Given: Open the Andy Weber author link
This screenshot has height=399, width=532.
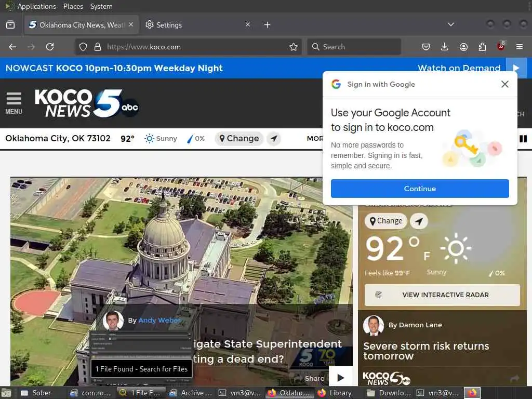Looking at the screenshot, I should [x=159, y=320].
